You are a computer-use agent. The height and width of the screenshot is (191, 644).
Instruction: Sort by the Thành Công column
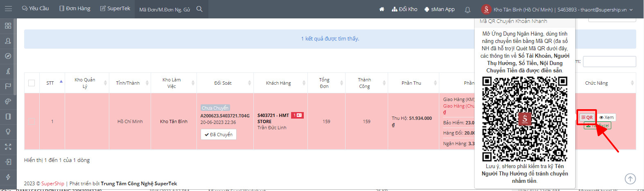tap(366, 83)
